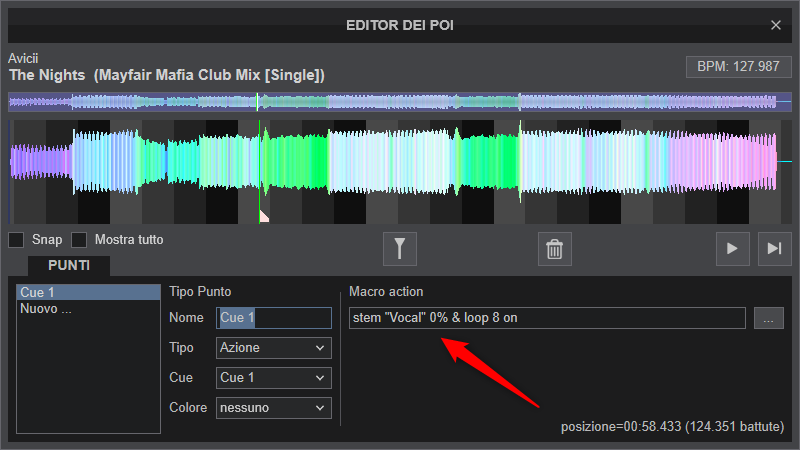Open the Tipo dropdown showing Azione

click(273, 348)
